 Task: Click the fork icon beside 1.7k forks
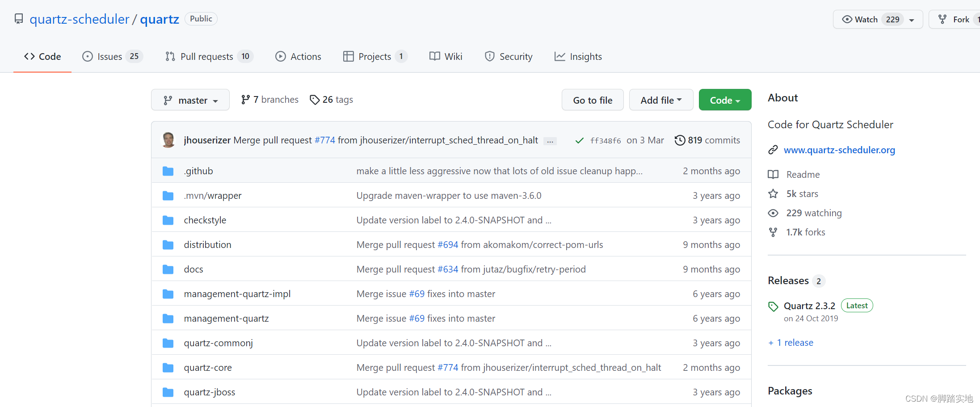tap(773, 232)
